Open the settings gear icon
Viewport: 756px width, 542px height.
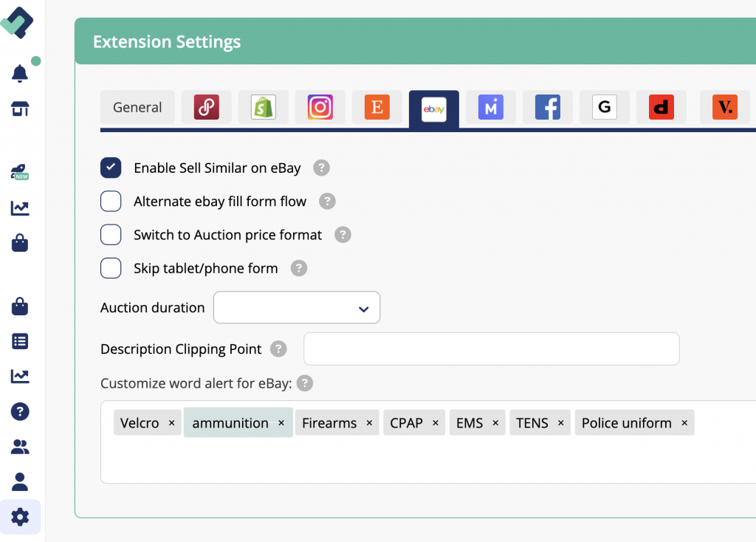20,517
